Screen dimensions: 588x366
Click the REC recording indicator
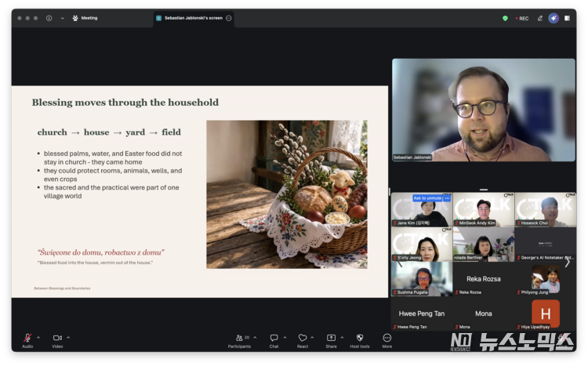[x=521, y=18]
